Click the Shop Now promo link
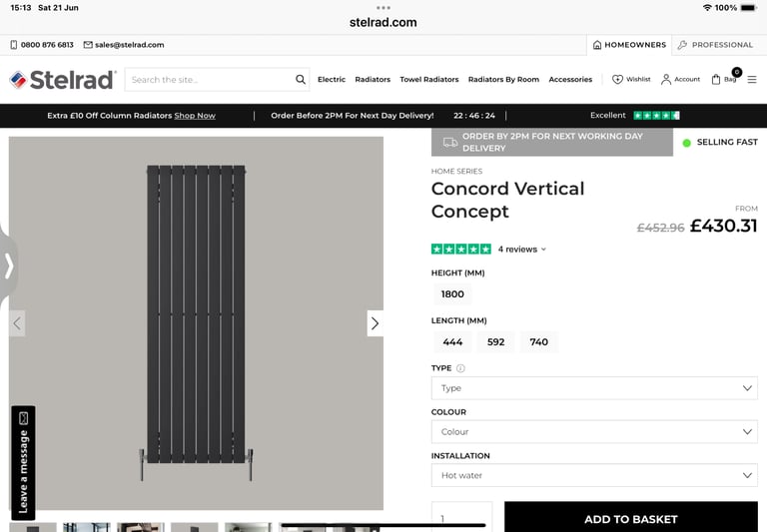Screen dimensions: 767x532 tap(195, 116)
